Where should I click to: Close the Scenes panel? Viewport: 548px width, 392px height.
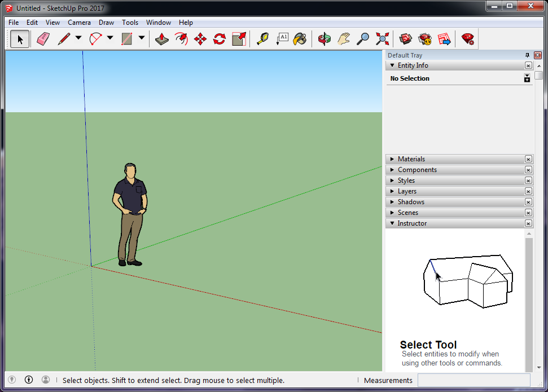coord(528,213)
